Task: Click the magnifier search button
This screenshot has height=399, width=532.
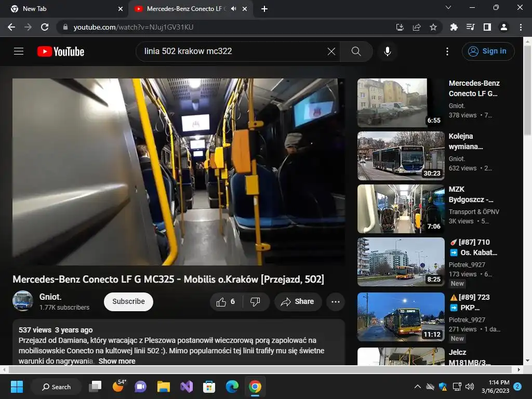Action: [x=356, y=51]
